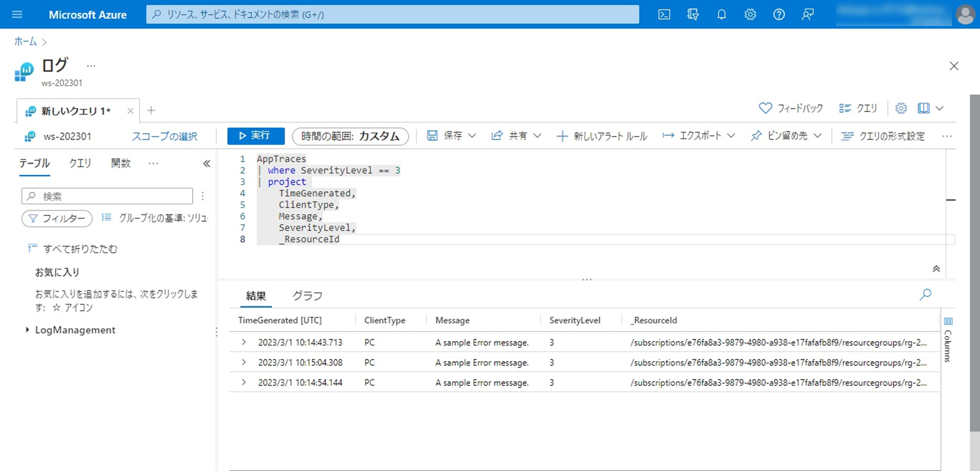Click the _ResourceId column header

click(654, 320)
